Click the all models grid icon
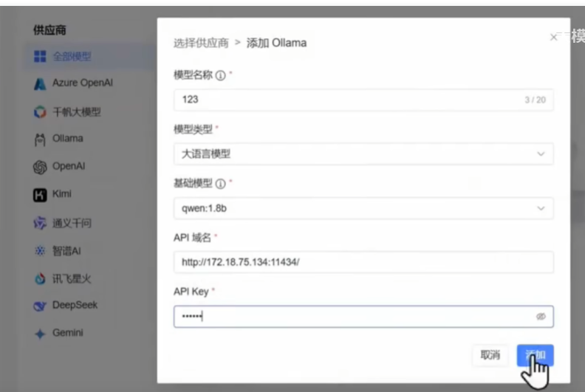 pyautogui.click(x=40, y=56)
